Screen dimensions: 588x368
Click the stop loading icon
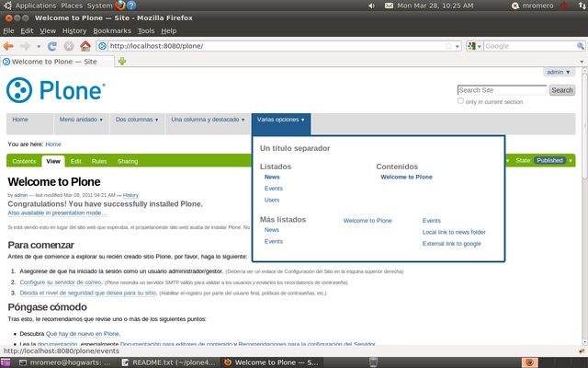coord(69,46)
